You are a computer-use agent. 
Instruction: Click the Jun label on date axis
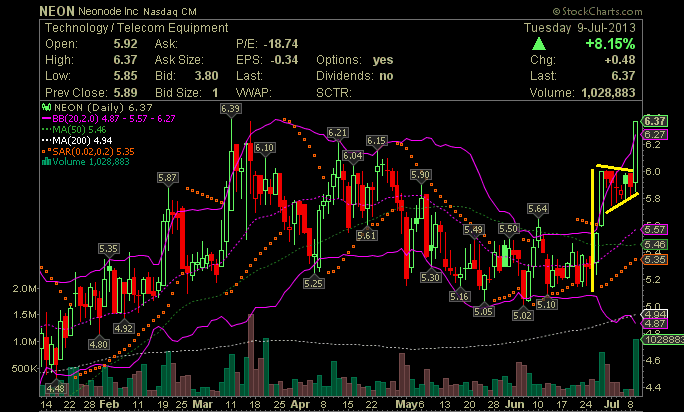(x=514, y=404)
